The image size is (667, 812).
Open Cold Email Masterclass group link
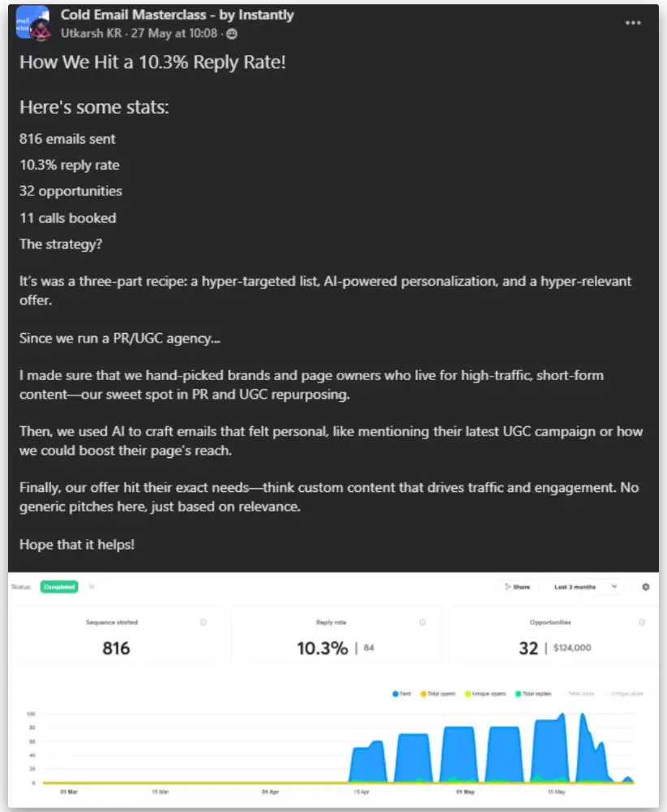point(177,15)
